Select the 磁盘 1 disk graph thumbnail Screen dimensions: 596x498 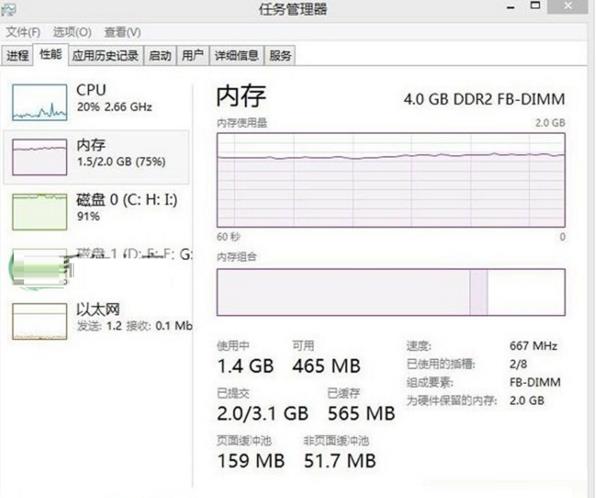coord(40,267)
